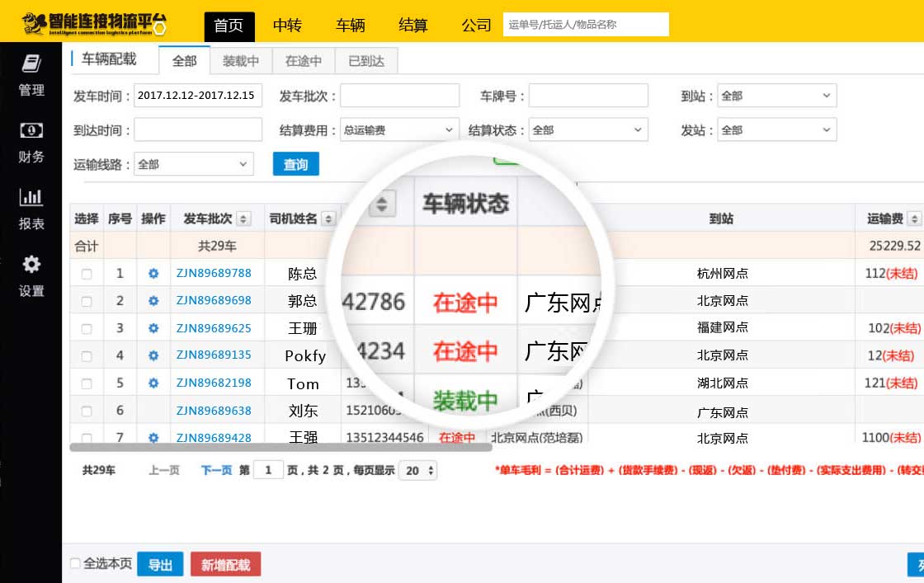Screen dimensions: 924x583
Task: Enable the 全选本页 checkbox
Action: click(x=75, y=564)
